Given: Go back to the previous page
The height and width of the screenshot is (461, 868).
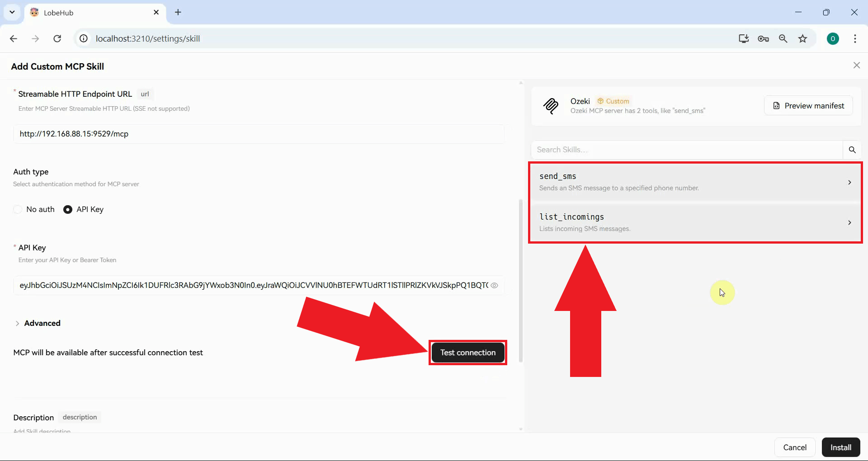Looking at the screenshot, I should [x=14, y=39].
